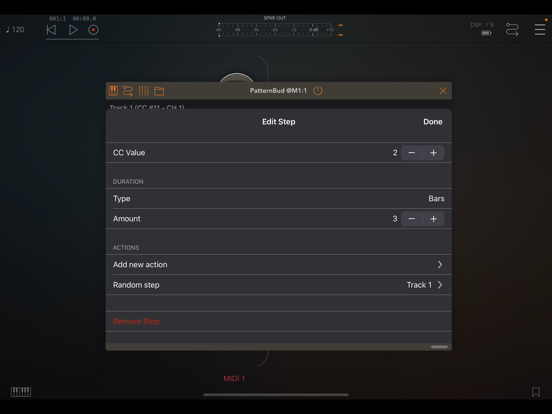
Task: Tap the SPKR OUT level meter
Action: coord(275,30)
